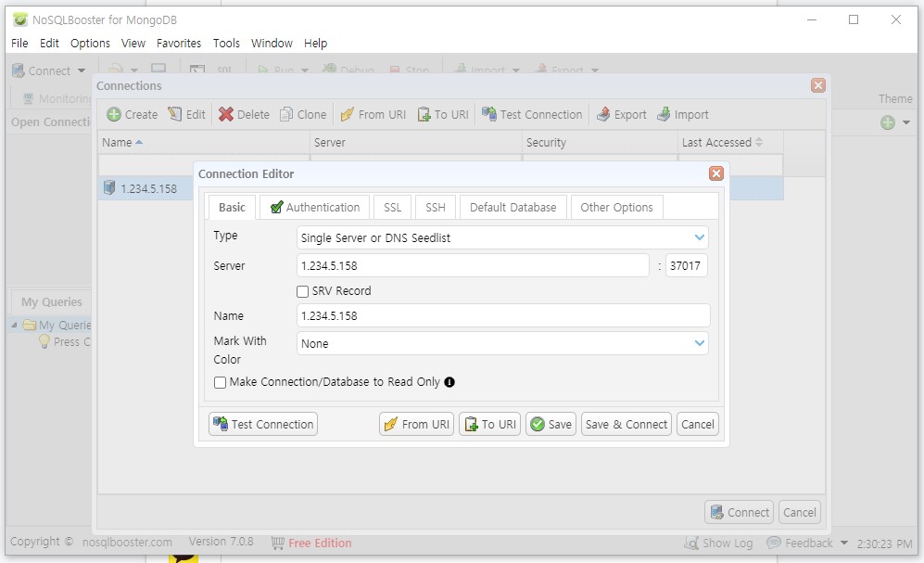This screenshot has height=563, width=924.
Task: Switch to the Other Options tab
Action: point(617,208)
